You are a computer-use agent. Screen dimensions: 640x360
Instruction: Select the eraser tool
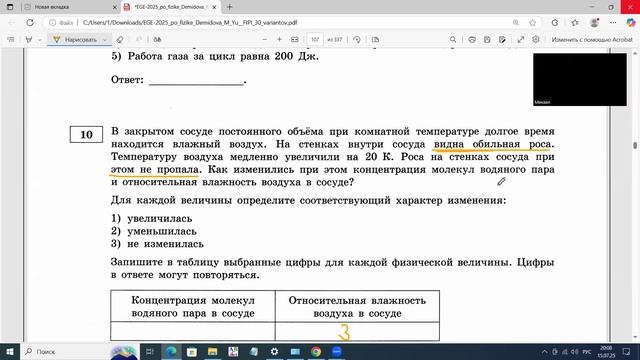click(x=120, y=40)
